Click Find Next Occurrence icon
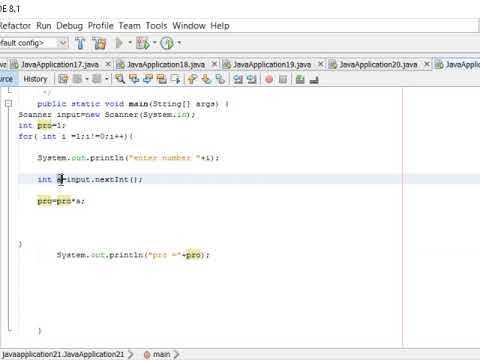480x360 pixels. pos(148,79)
